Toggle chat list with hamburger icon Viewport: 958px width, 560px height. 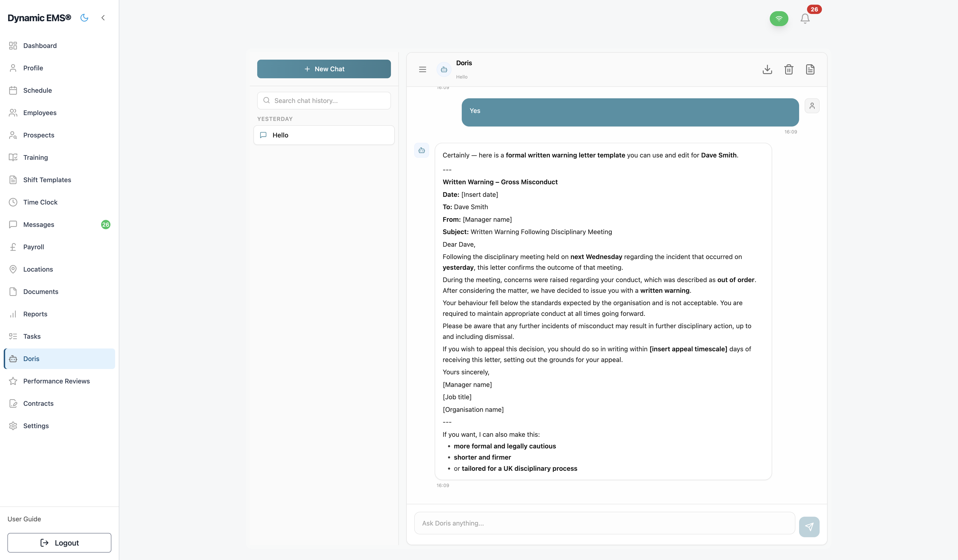pos(422,70)
